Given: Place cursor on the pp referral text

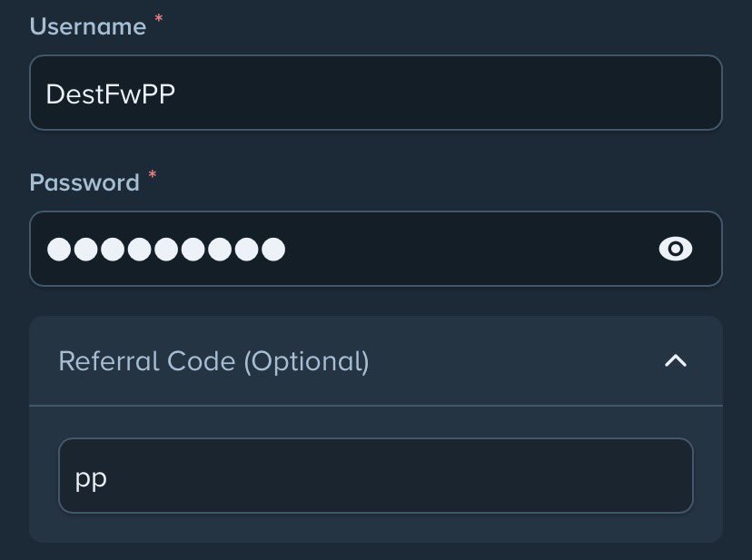Looking at the screenshot, I should point(91,479).
